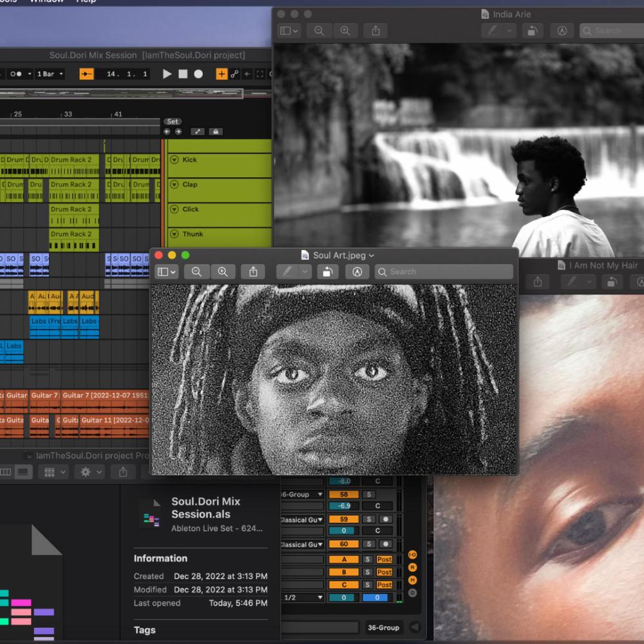The width and height of the screenshot is (644, 644).
Task: Open the 1 Bar quantization dropdown
Action: coord(50,74)
